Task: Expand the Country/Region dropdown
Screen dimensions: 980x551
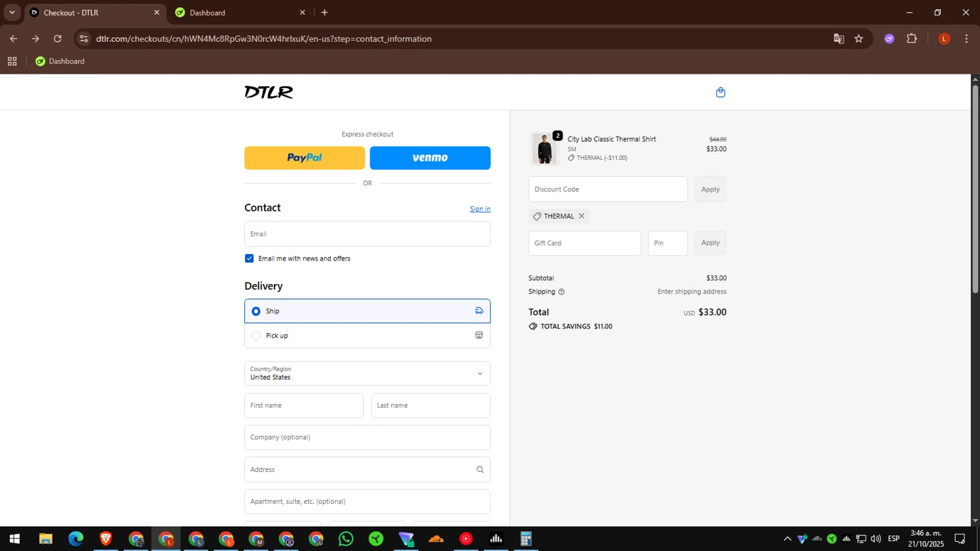Action: tap(367, 373)
